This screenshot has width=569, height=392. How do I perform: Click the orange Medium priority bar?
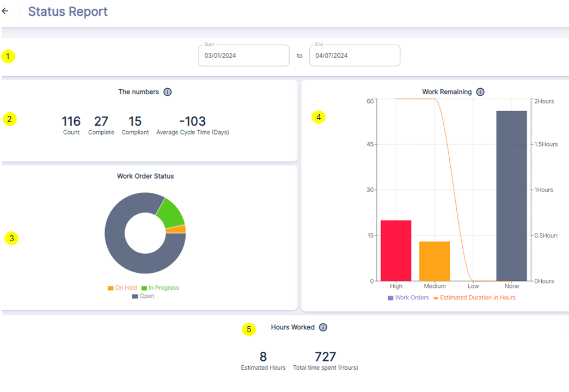point(435,261)
